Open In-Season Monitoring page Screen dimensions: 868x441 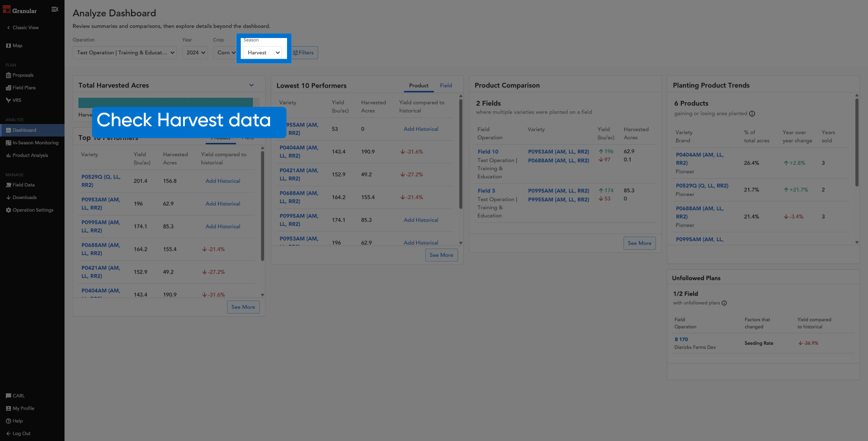tap(32, 143)
